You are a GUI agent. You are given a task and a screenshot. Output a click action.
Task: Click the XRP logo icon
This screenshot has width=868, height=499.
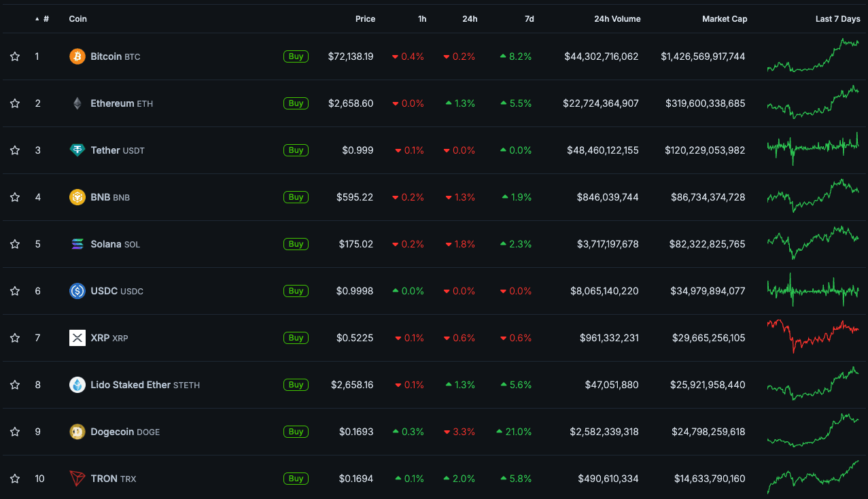pos(77,338)
